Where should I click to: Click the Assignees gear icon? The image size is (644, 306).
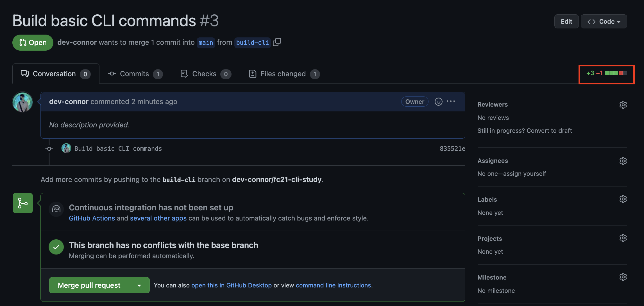pos(623,161)
